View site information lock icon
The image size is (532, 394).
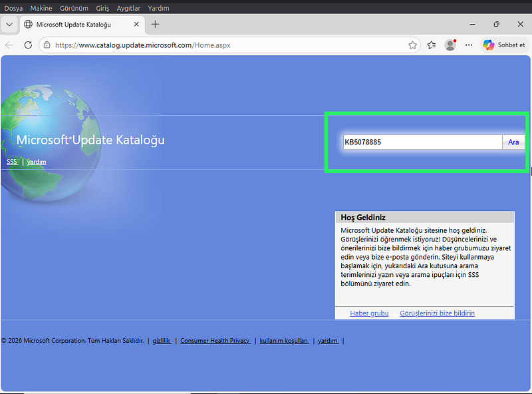(x=47, y=45)
